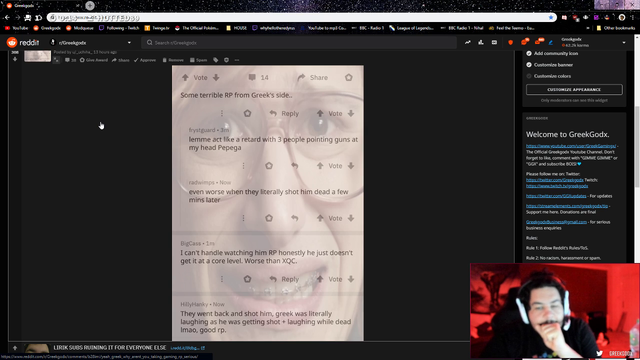This screenshot has width=640, height=360.
Task: Remove the post with the Remove button
Action: (x=173, y=60)
